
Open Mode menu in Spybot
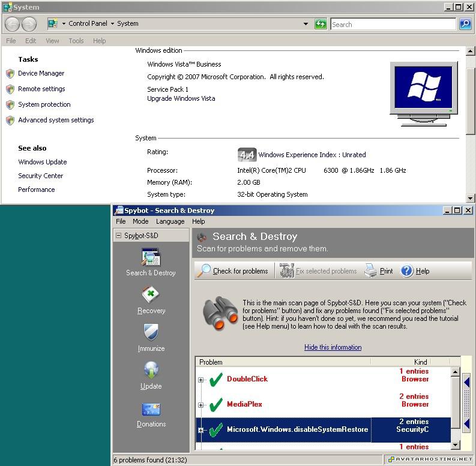[x=140, y=221]
